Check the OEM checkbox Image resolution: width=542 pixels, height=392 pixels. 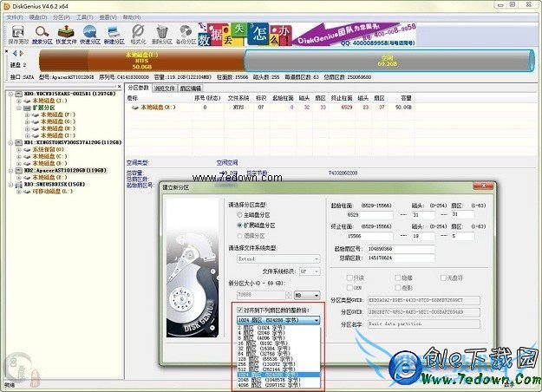click(349, 288)
